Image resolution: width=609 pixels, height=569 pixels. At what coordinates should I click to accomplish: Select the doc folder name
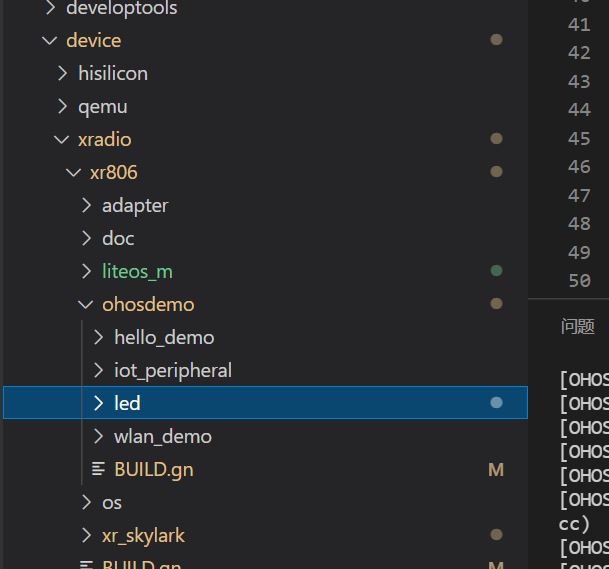(x=118, y=238)
